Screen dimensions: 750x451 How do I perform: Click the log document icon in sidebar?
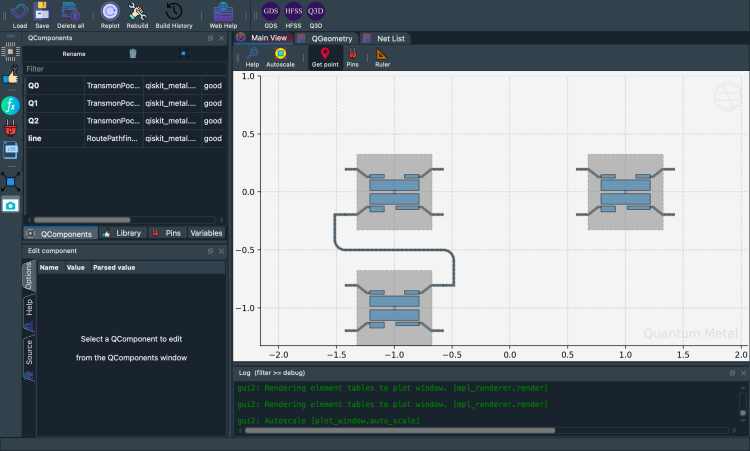pos(11,150)
